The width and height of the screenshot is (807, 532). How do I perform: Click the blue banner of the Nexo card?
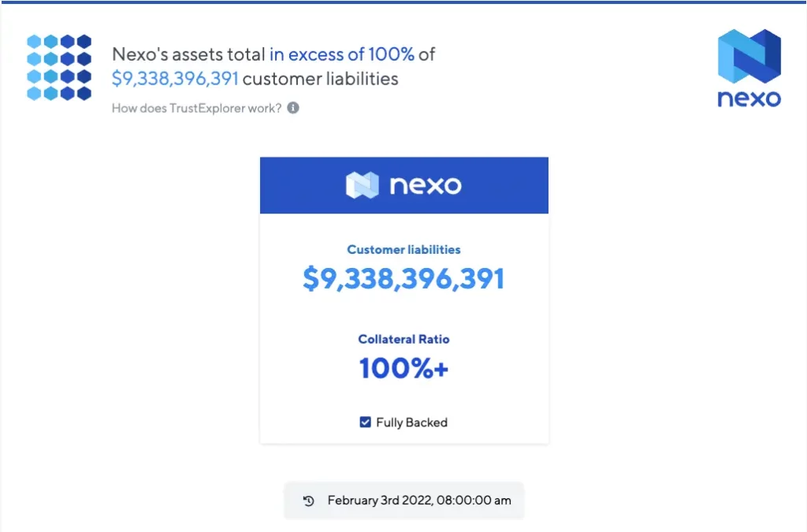tap(504, 185)
